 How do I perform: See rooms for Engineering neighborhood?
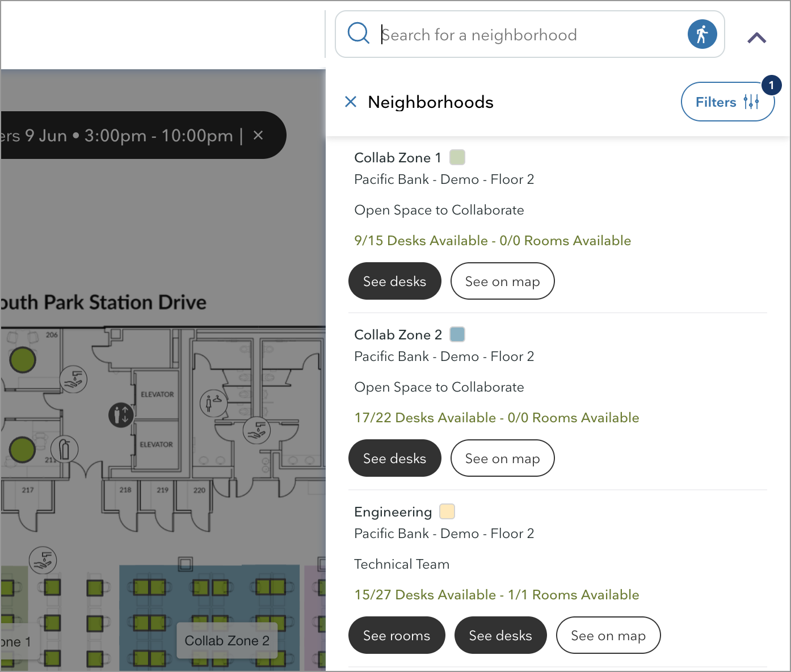point(396,635)
